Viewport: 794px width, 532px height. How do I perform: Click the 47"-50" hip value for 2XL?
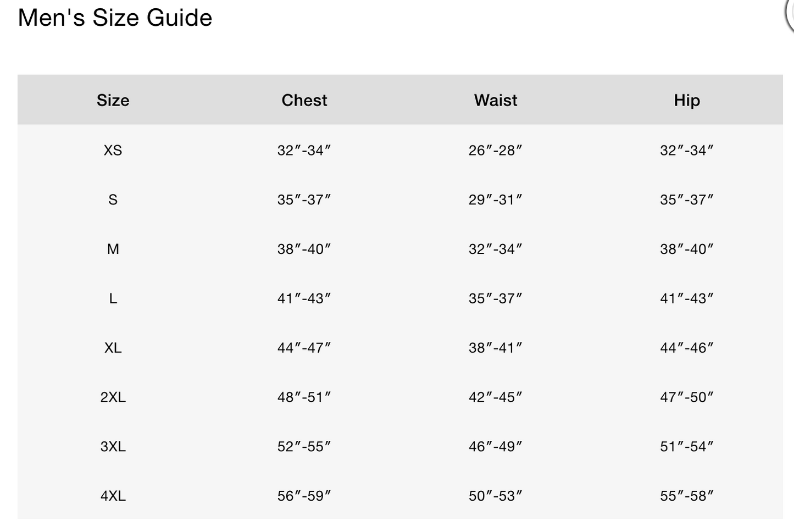coord(686,397)
